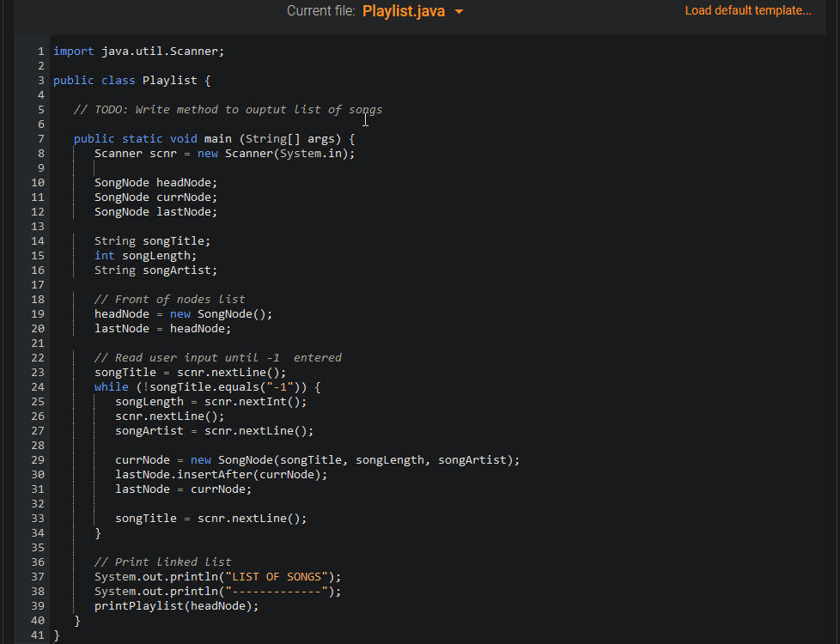Image resolution: width=840 pixels, height=644 pixels.
Task: Select line number 1 in the gutter
Action: click(x=40, y=51)
